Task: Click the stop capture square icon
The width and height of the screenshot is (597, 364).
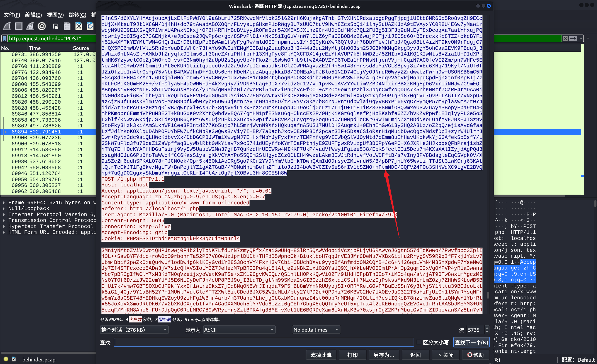Action: coord(19,26)
